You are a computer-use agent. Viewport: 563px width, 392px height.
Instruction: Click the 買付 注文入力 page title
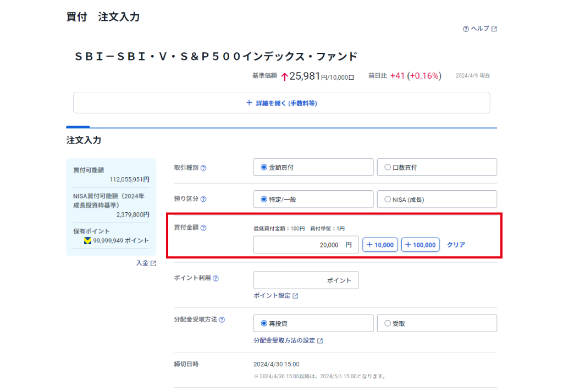[x=103, y=17]
